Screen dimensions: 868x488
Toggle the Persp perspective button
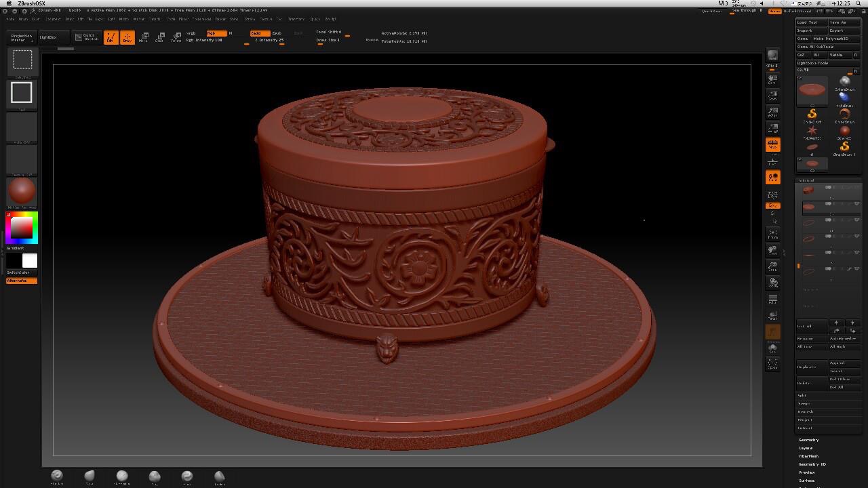tap(773, 144)
